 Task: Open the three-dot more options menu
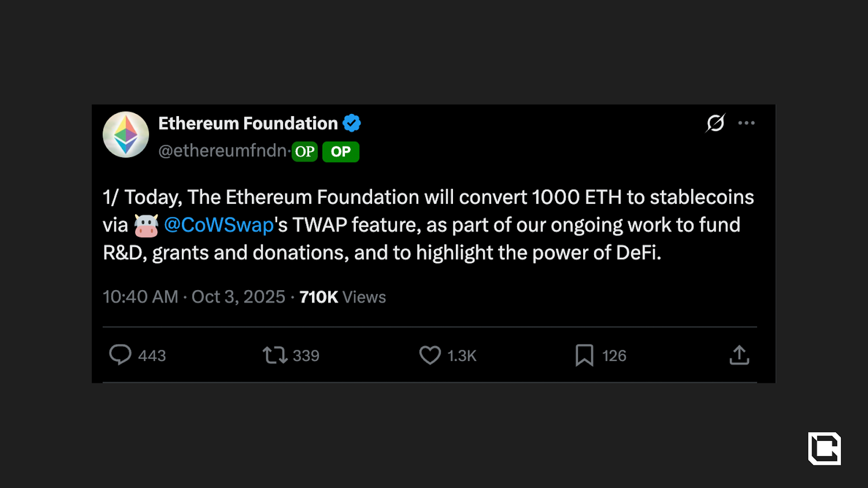click(747, 123)
